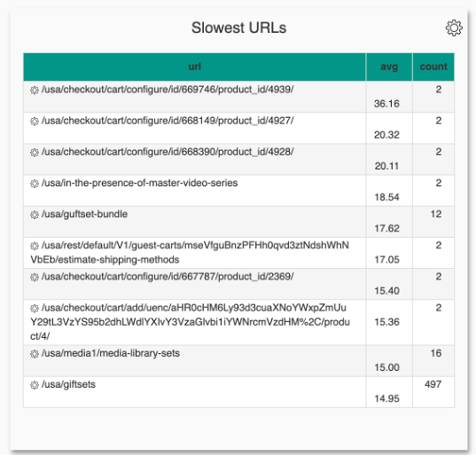This screenshot has width=476, height=456.
Task: Click the 497 count value cell
Action: (x=433, y=392)
